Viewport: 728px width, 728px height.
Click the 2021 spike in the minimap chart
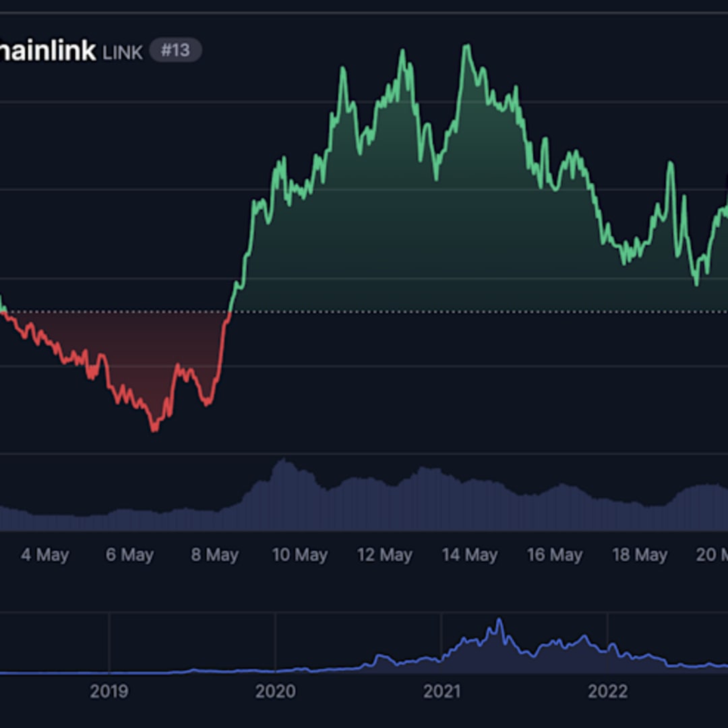click(x=499, y=617)
